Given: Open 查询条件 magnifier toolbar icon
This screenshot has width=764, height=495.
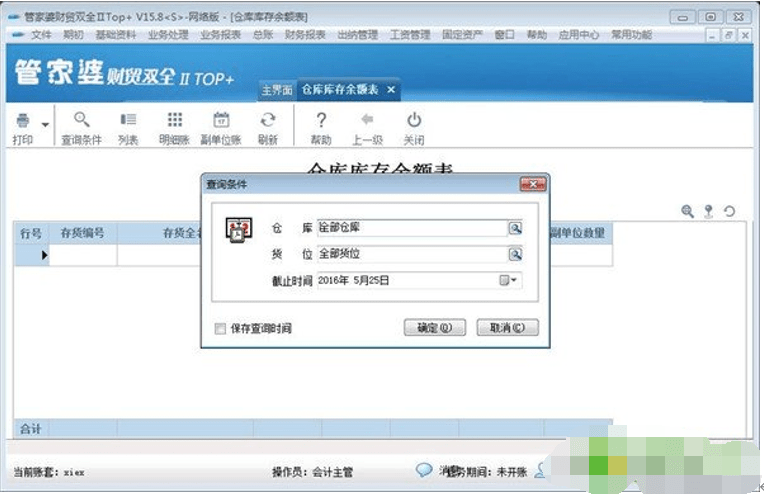Looking at the screenshot, I should (81, 119).
